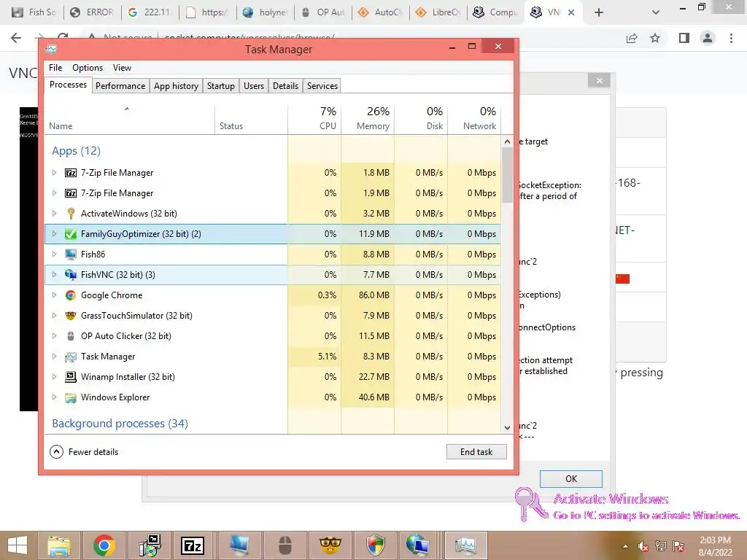Click the Winamp Installer row icon
Viewport: 747px width, 560px height.
coord(71,377)
